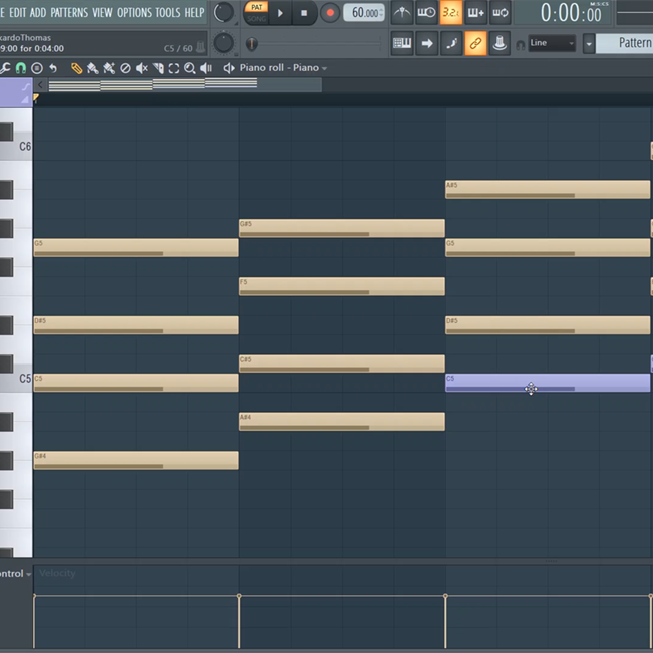Click the grey magnet icon beside Line
Viewport: 653px width, 653px height.
click(x=521, y=45)
